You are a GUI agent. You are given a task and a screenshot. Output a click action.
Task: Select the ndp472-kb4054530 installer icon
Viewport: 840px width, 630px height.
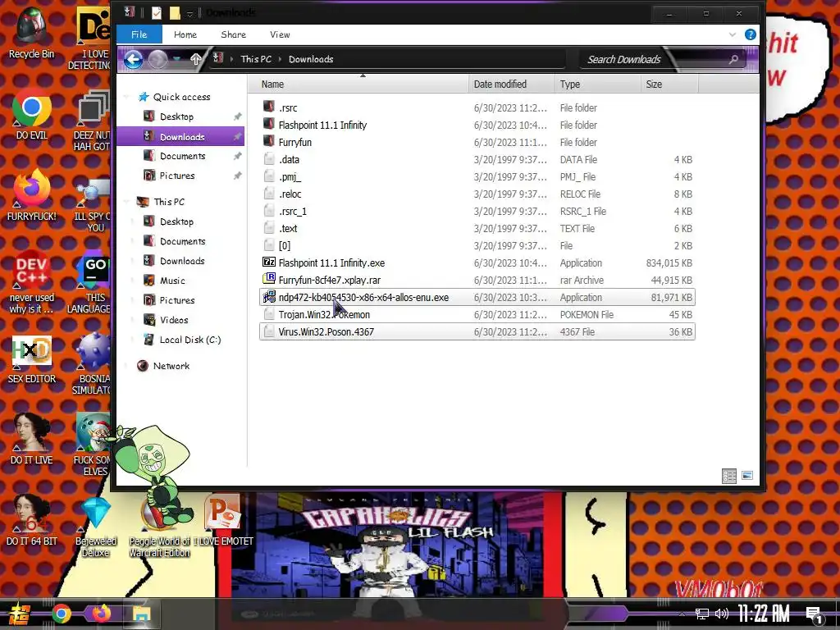click(269, 297)
